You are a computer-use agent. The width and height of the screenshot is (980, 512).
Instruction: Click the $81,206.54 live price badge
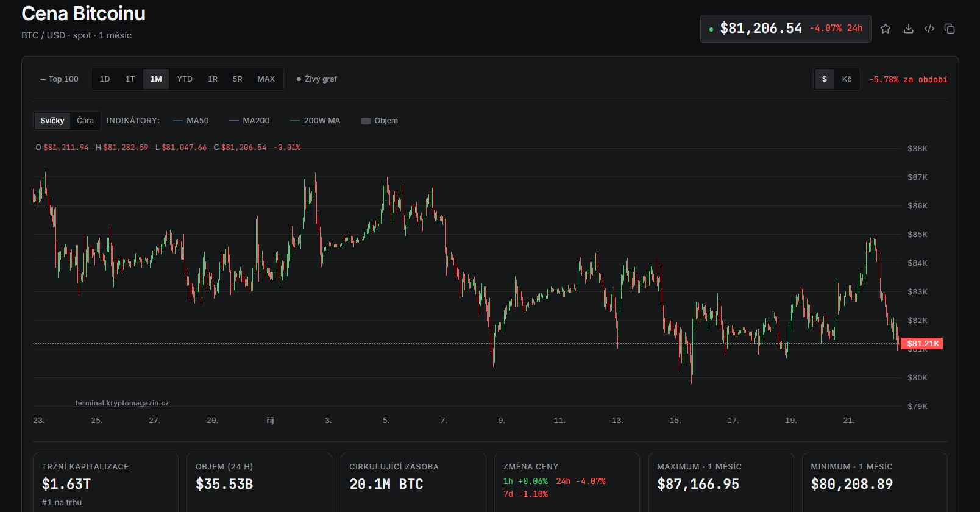786,29
